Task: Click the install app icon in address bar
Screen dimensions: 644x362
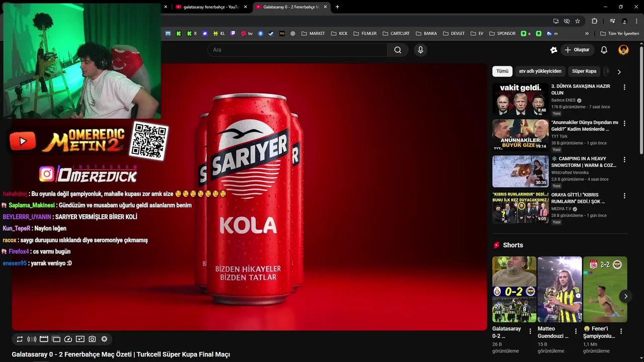Action: coord(556,21)
